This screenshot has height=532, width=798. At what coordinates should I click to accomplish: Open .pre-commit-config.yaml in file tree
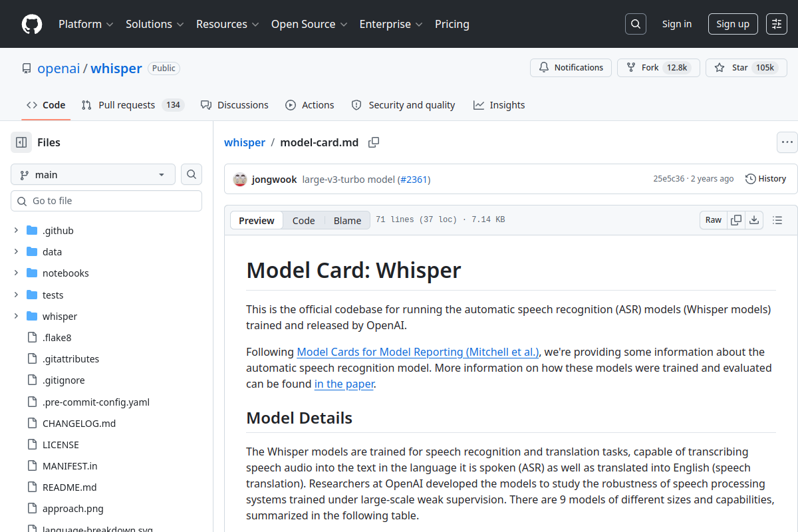(x=96, y=402)
